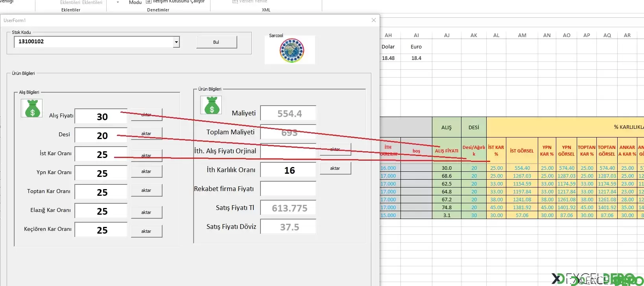Click the 18.4 Euro rate cell

click(x=416, y=58)
